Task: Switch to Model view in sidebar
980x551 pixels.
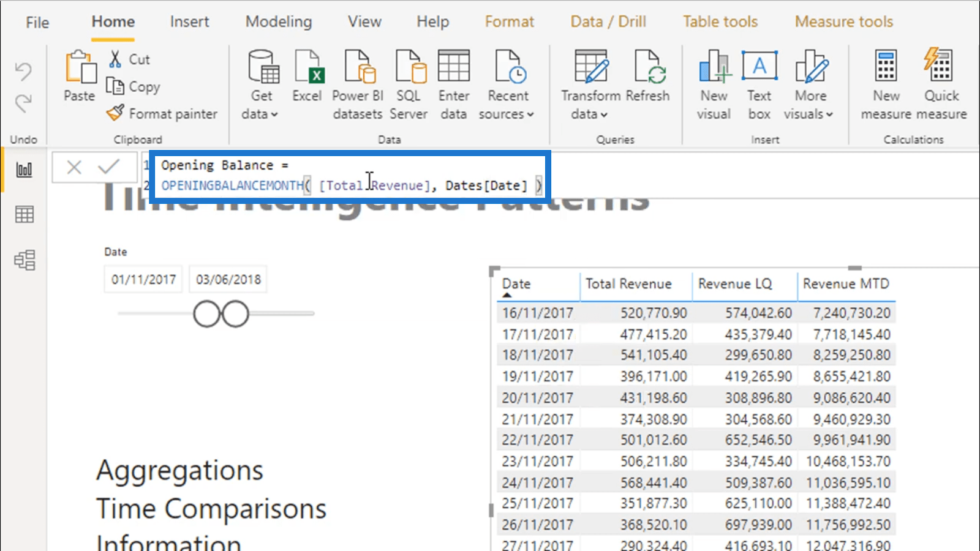Action: (x=24, y=260)
